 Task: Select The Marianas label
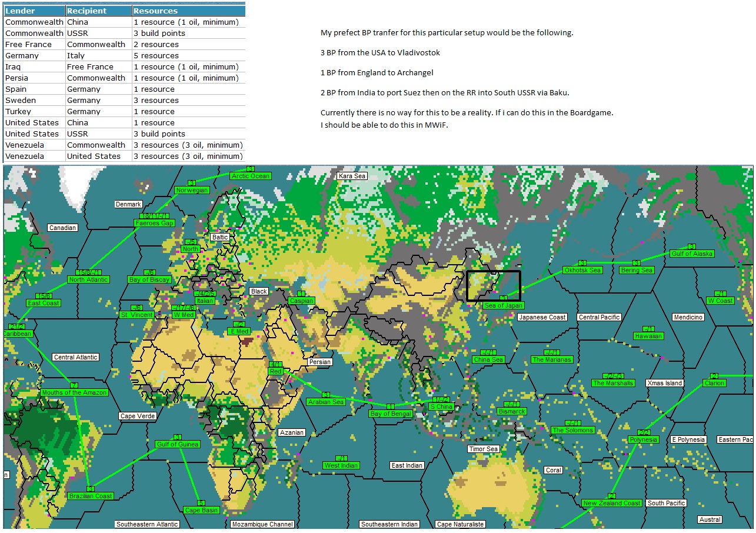coord(552,359)
